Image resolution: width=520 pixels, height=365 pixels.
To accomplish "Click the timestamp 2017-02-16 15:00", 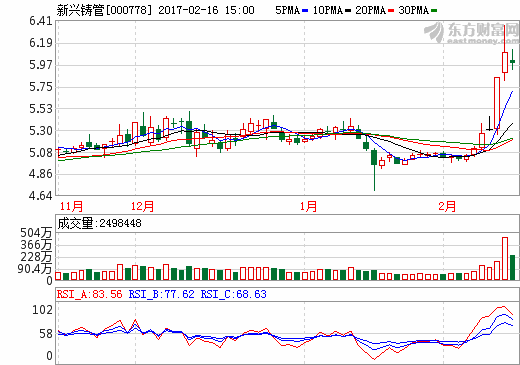I will click(206, 10).
